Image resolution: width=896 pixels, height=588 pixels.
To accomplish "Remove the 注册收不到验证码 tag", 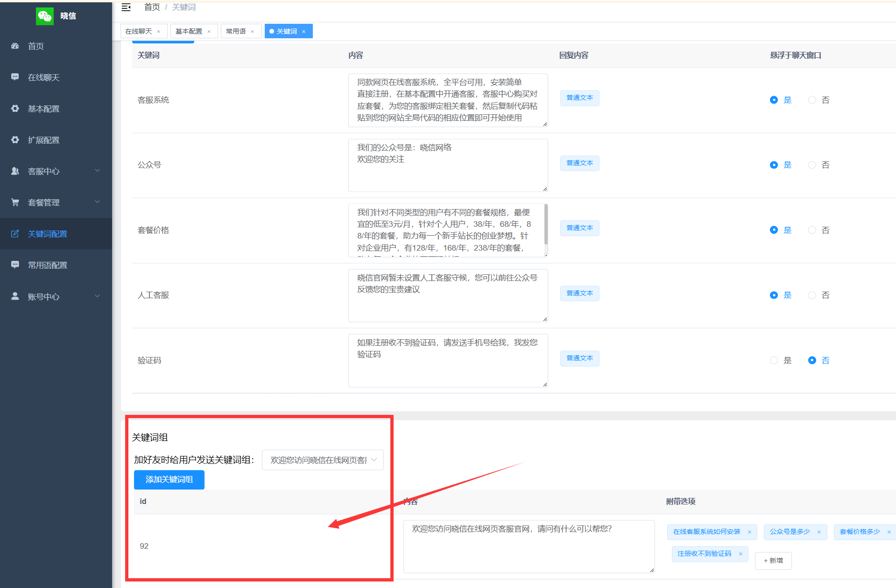I will tap(741, 554).
